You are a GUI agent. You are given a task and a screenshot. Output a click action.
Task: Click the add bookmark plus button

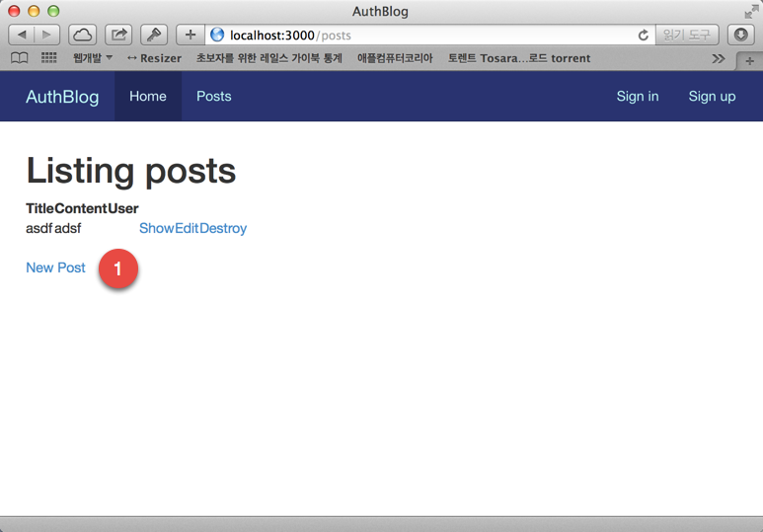tap(190, 35)
